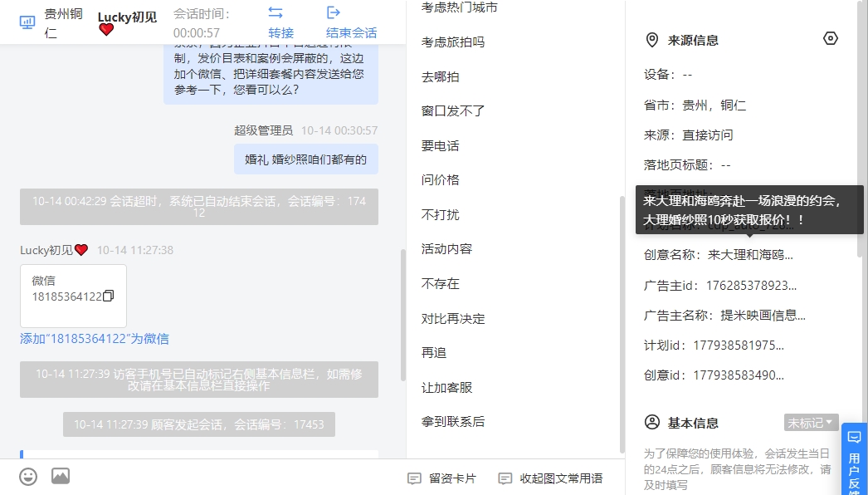Screen dimensions: 868x495
Task: Click the location pin icon beside 来源信息
Action: pyautogui.click(x=652, y=40)
